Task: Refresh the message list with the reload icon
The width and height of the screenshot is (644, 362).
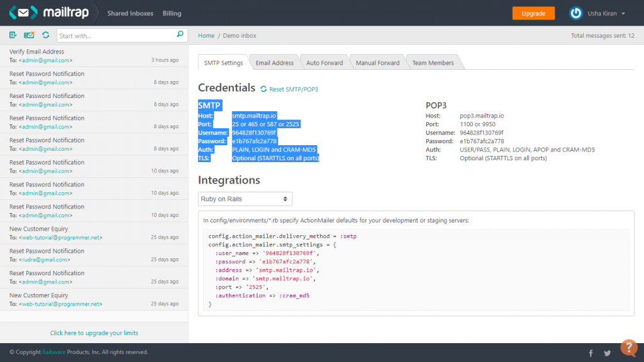Action: point(46,35)
